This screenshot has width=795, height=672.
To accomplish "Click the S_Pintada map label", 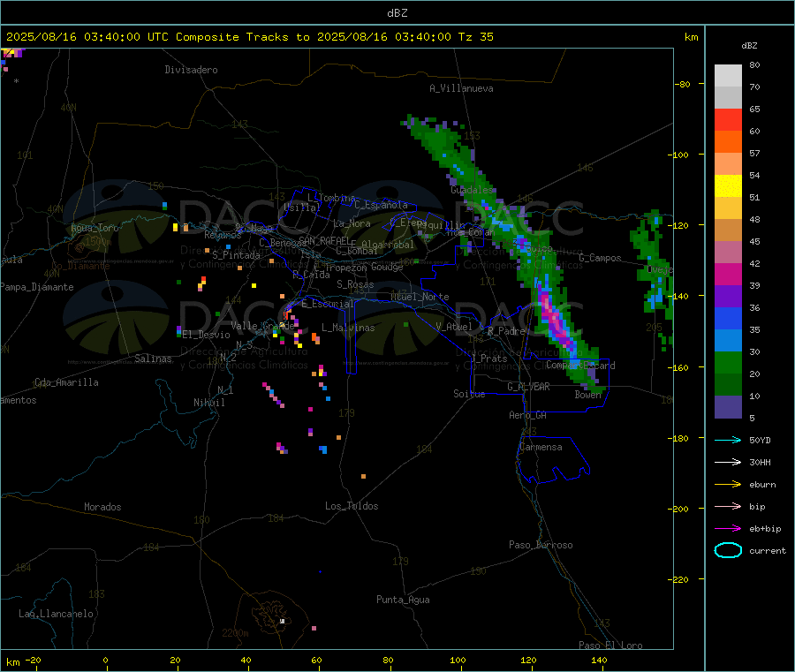I will (236, 255).
